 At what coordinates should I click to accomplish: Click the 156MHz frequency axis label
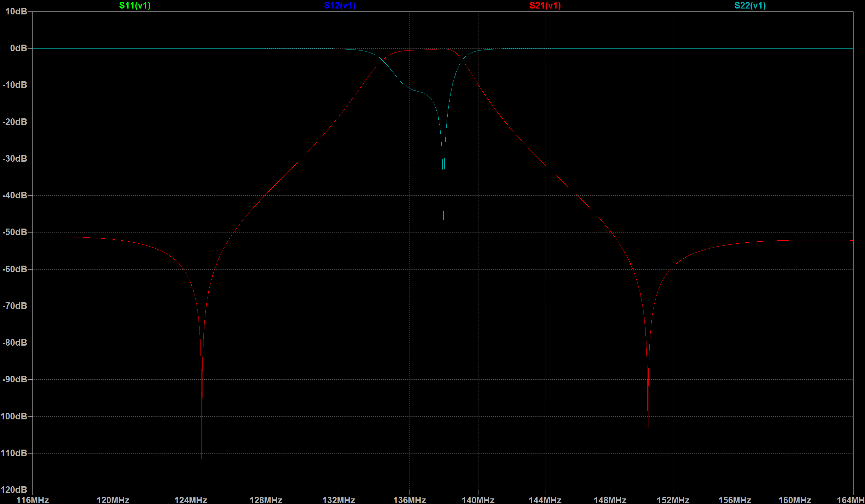[735, 500]
